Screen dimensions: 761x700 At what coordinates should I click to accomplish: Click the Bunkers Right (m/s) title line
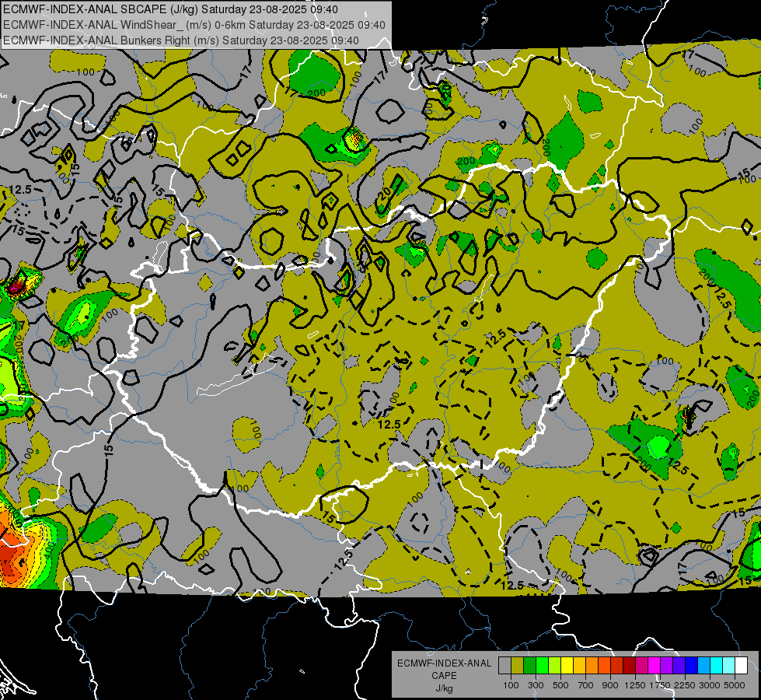click(181, 40)
